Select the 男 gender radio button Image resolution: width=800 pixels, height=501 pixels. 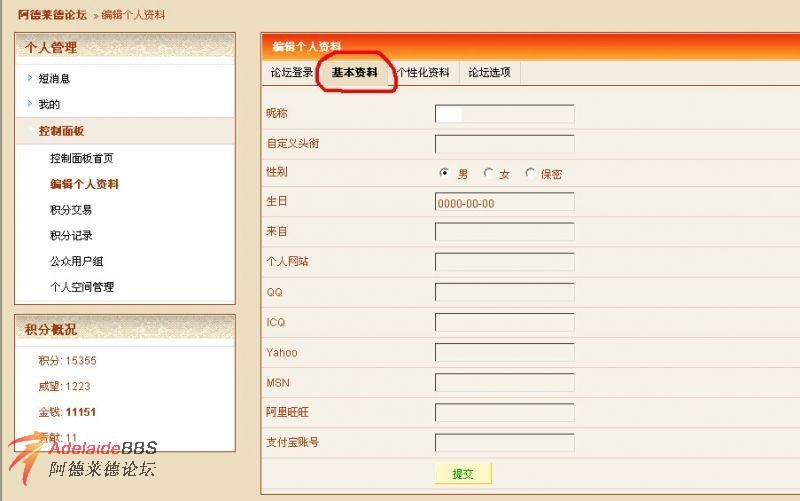tap(444, 173)
